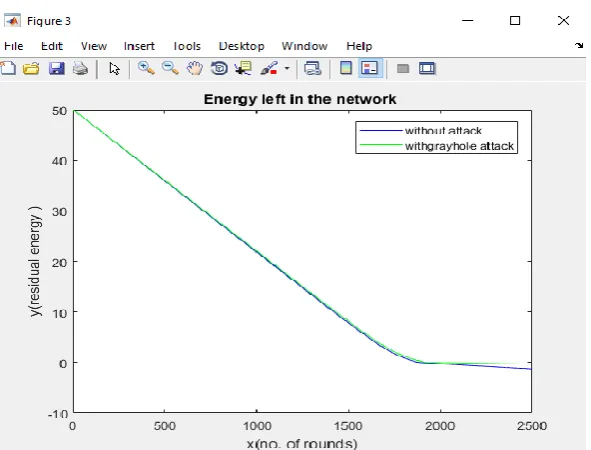The image size is (591, 450).
Task: Open the Desktop menu
Action: pyautogui.click(x=242, y=46)
